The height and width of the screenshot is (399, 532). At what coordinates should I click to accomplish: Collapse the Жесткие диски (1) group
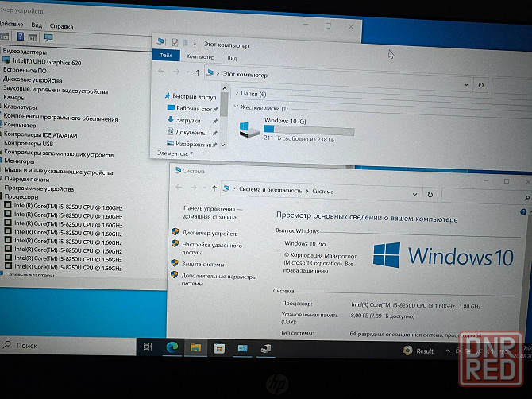(x=235, y=107)
